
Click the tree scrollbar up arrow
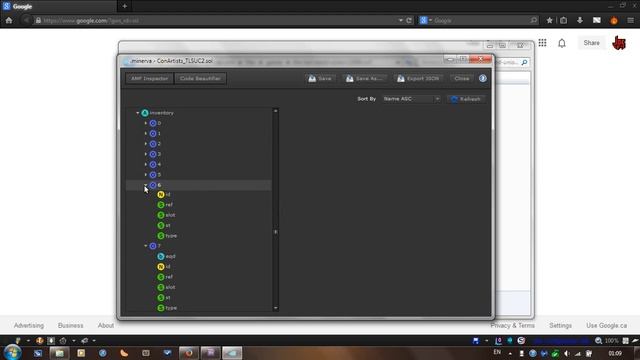point(276,111)
